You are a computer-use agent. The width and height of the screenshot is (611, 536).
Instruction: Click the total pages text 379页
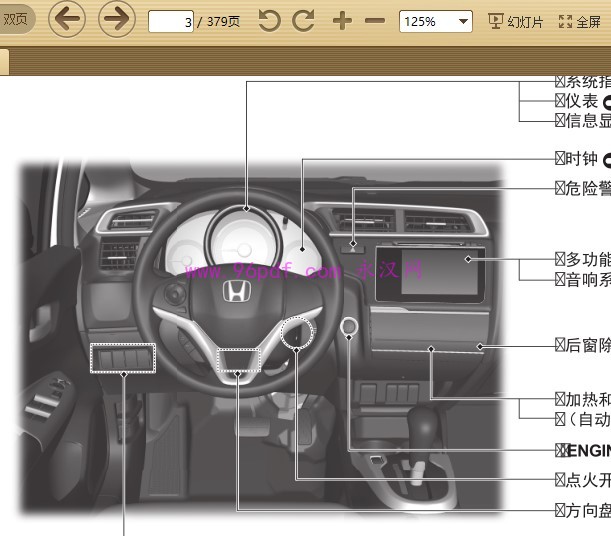coord(223,21)
